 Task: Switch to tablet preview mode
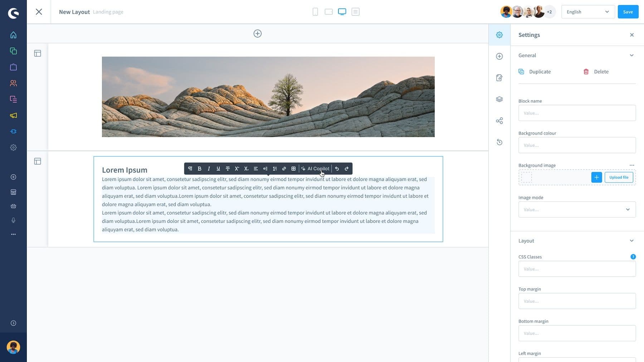point(328,11)
